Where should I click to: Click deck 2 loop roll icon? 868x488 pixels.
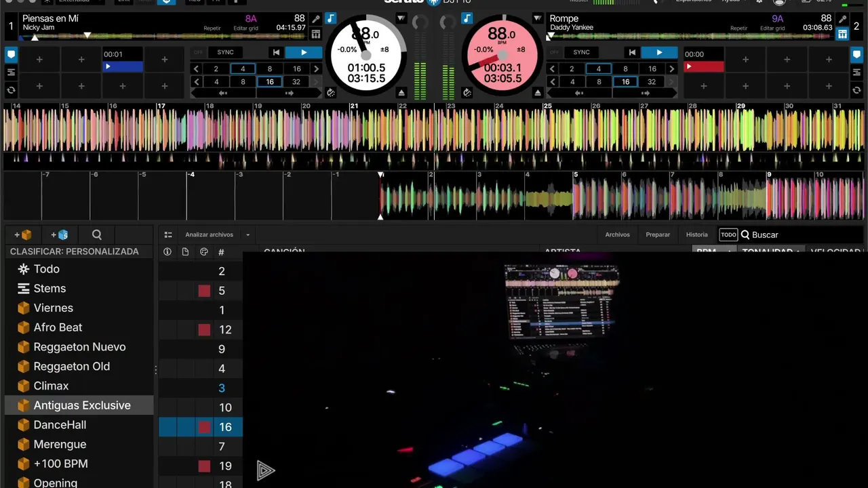[856, 90]
